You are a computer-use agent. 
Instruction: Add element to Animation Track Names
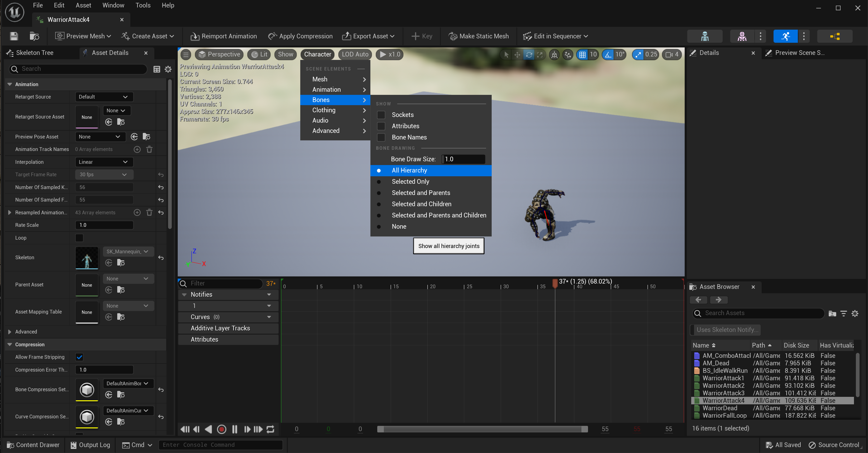pyautogui.click(x=137, y=149)
